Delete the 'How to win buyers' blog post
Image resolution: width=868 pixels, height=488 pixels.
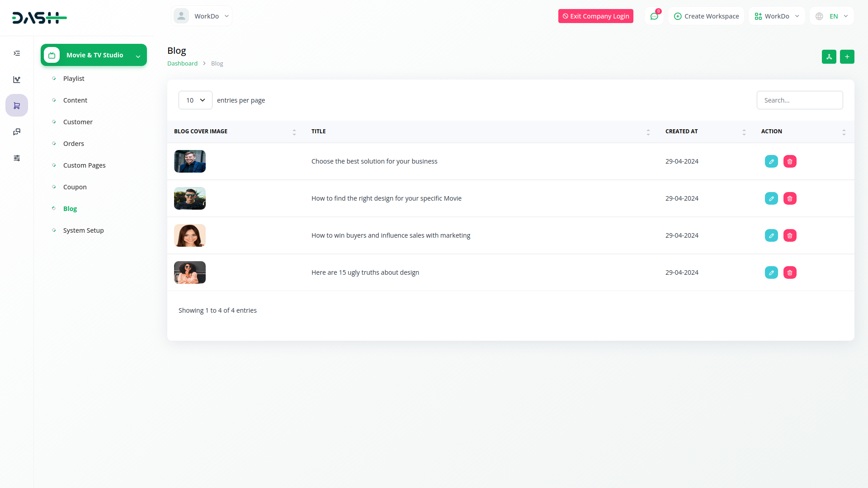790,235
